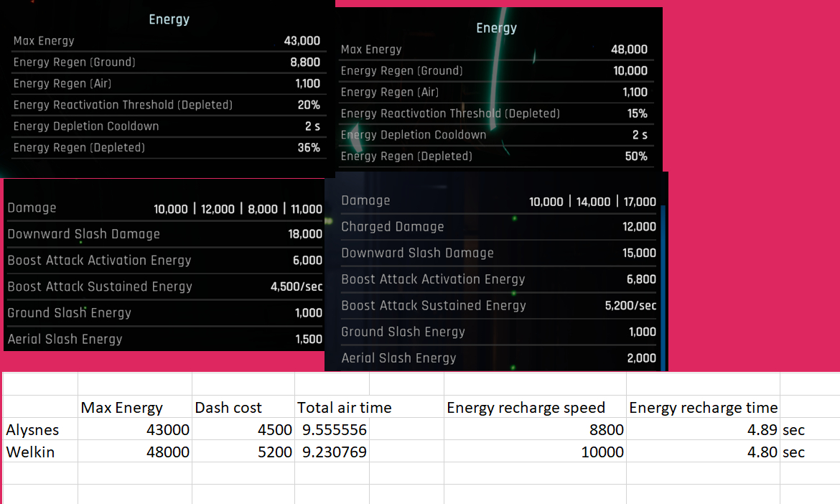Select the spreadsheet cell containing 48000

(135, 452)
